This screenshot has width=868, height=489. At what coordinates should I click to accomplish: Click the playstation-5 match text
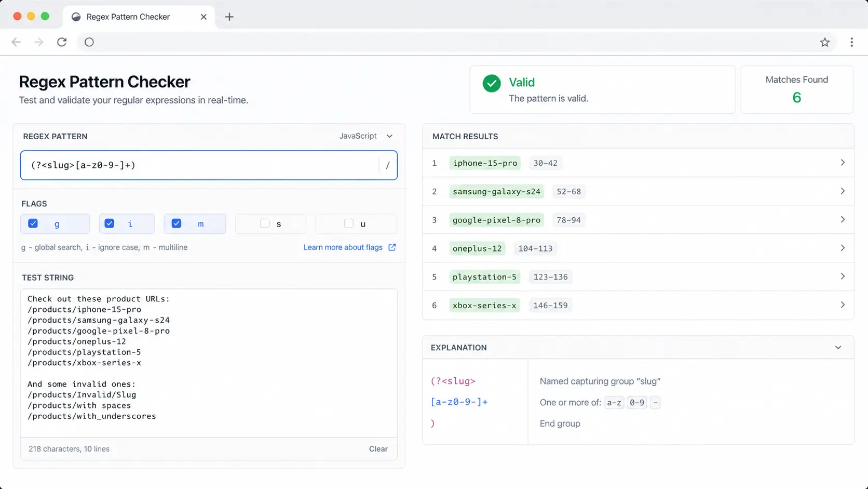(x=485, y=277)
